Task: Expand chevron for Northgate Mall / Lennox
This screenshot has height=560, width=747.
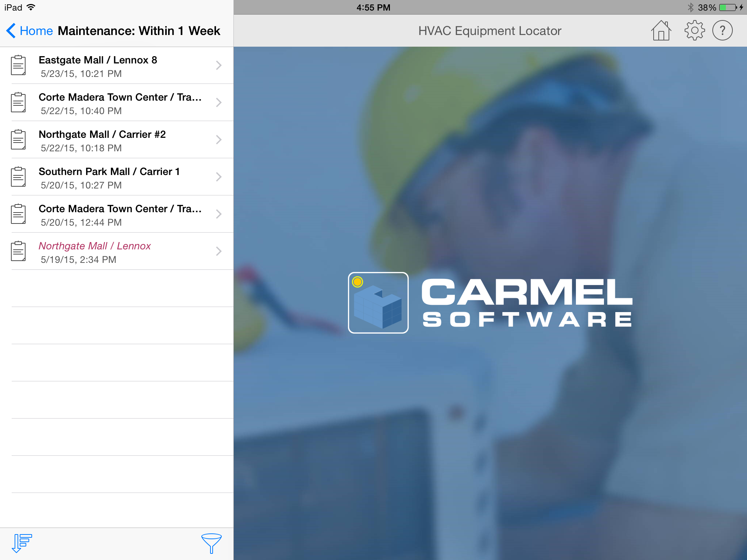Action: click(x=219, y=251)
